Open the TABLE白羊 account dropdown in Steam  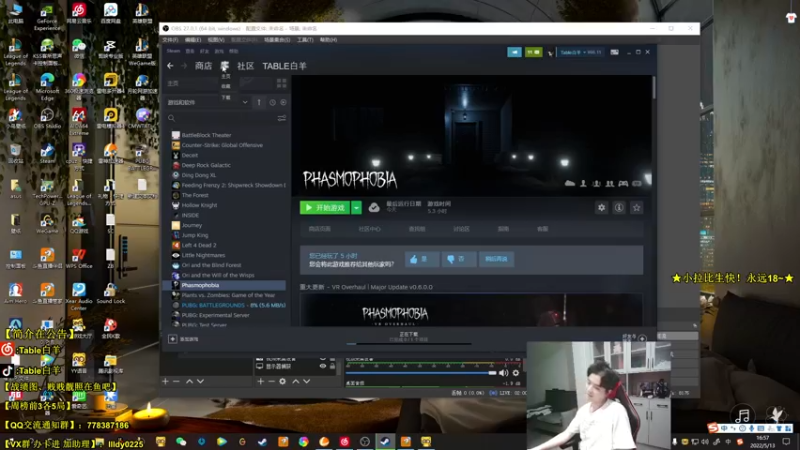pyautogui.click(x=581, y=52)
